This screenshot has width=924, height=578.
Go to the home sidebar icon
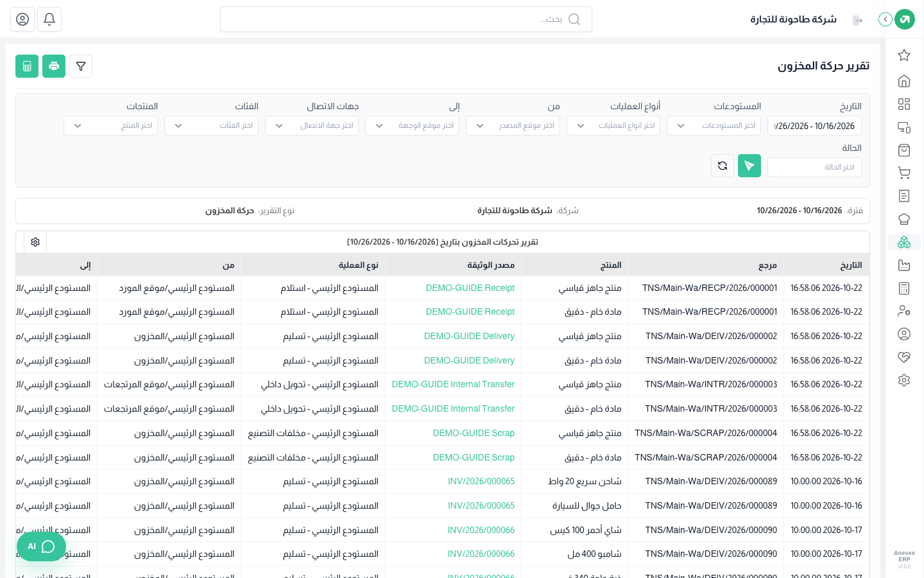coord(904,81)
